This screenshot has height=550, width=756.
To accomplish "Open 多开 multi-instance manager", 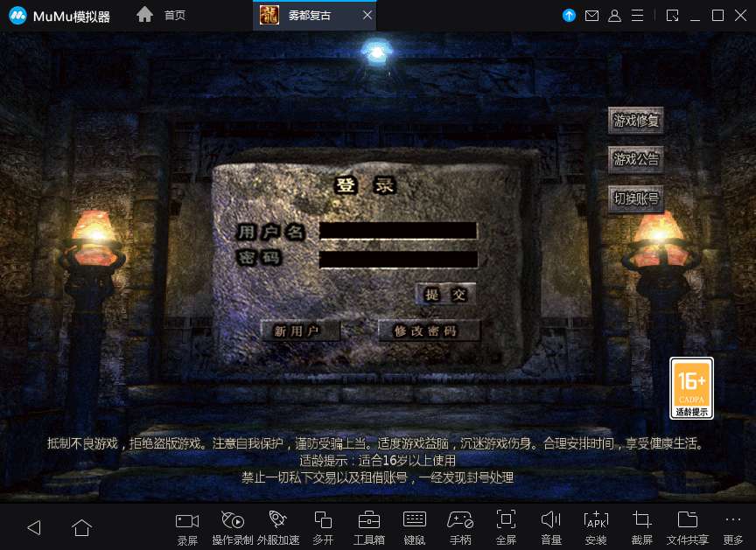I will pyautogui.click(x=323, y=526).
